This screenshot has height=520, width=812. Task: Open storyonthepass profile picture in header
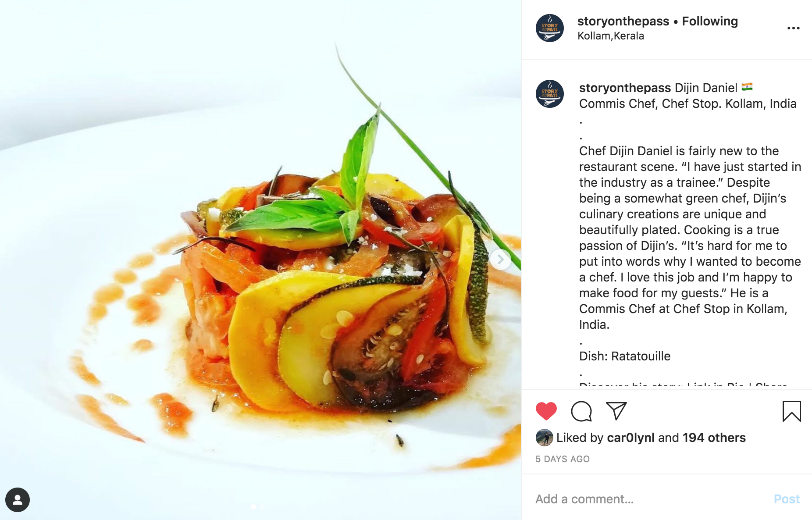click(x=550, y=28)
